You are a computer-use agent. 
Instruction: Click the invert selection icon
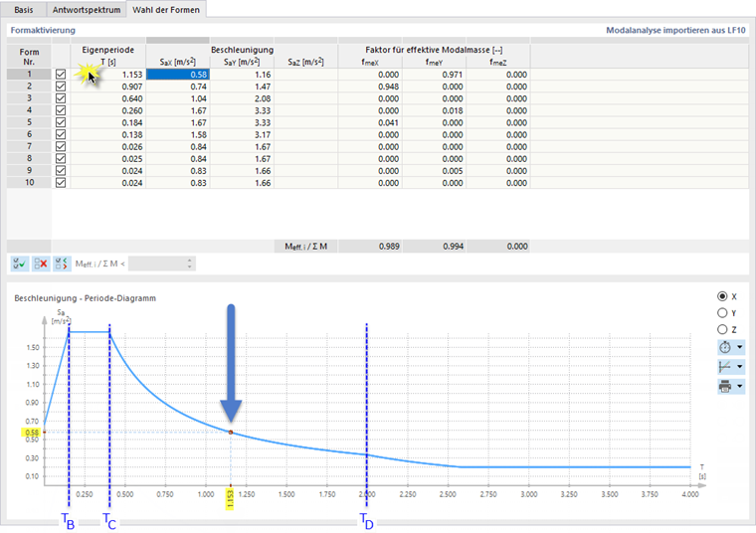(x=62, y=264)
